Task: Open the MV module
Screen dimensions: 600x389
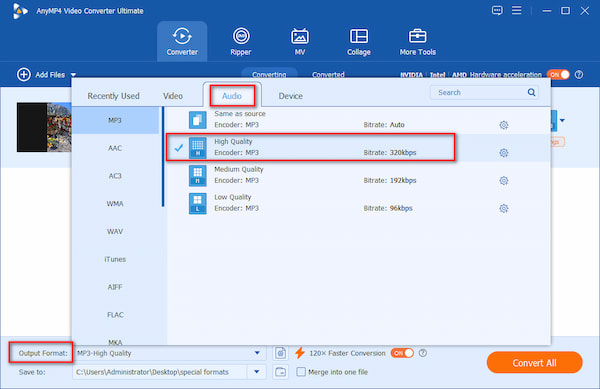Action: pyautogui.click(x=300, y=41)
